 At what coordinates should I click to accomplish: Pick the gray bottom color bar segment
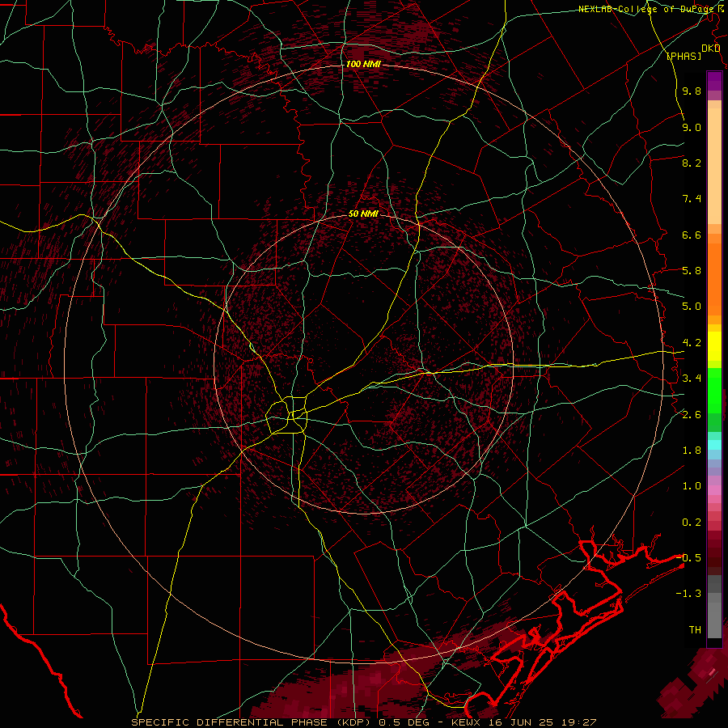tap(714, 615)
